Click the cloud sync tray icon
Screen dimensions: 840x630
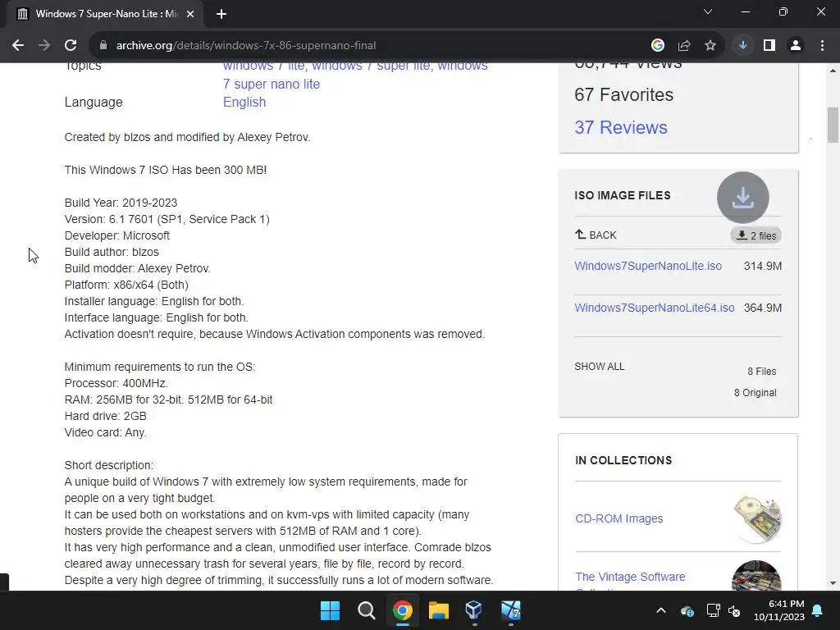click(x=687, y=610)
